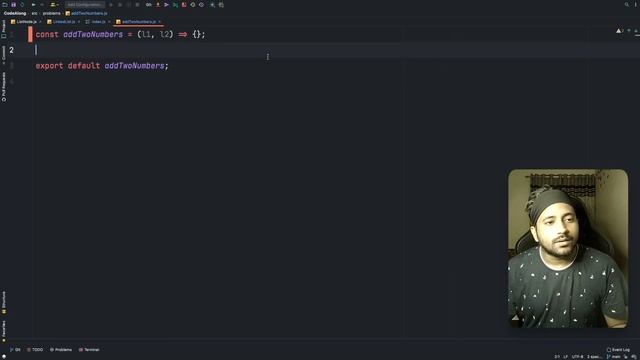The width and height of the screenshot is (640, 360).
Task: Open the Structure tool window
Action: 4,302
